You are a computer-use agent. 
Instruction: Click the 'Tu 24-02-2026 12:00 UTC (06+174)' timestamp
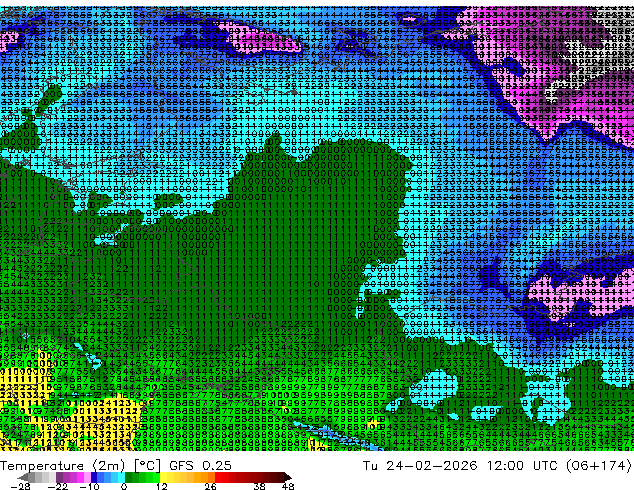[498, 466]
